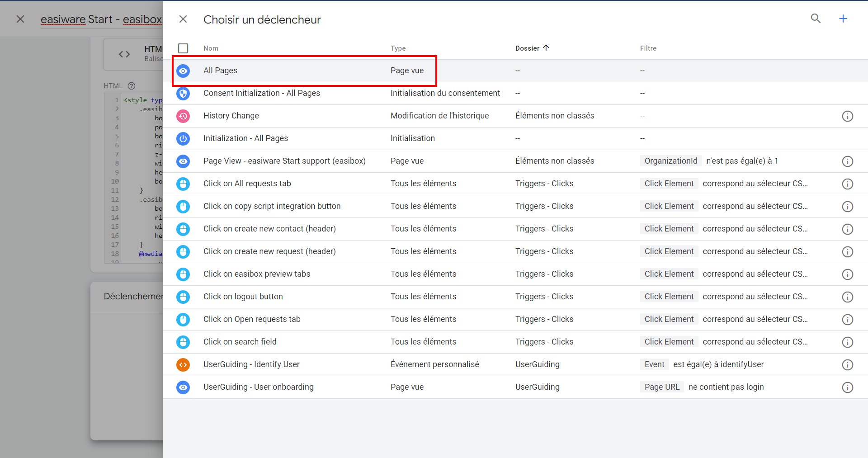This screenshot has height=458, width=868.
Task: Sort by the Nom column header
Action: 211,48
